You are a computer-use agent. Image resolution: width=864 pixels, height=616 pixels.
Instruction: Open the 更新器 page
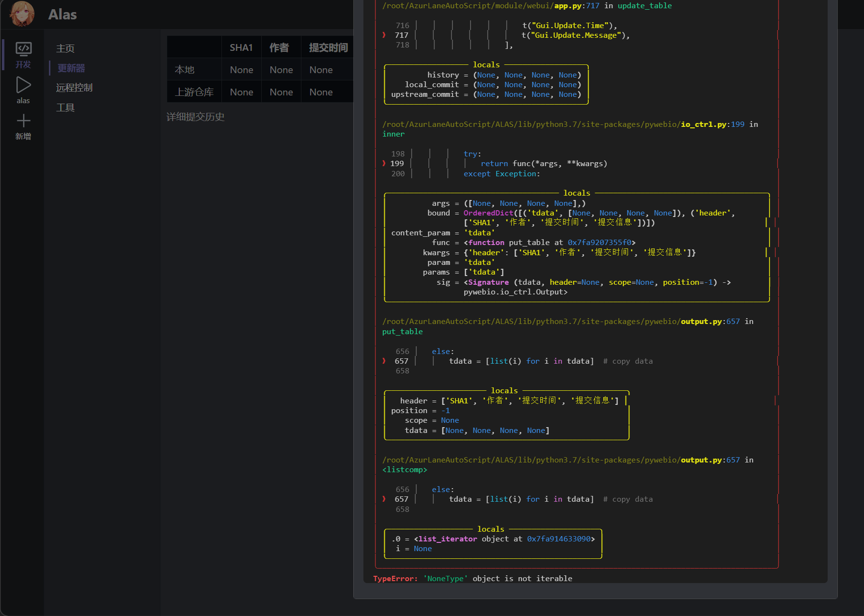(x=71, y=68)
